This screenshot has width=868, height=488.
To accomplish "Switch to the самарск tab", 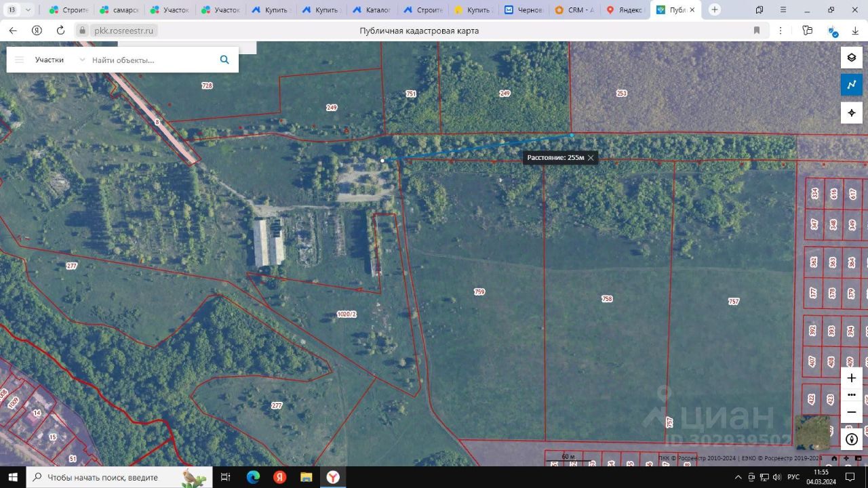I will pos(118,10).
